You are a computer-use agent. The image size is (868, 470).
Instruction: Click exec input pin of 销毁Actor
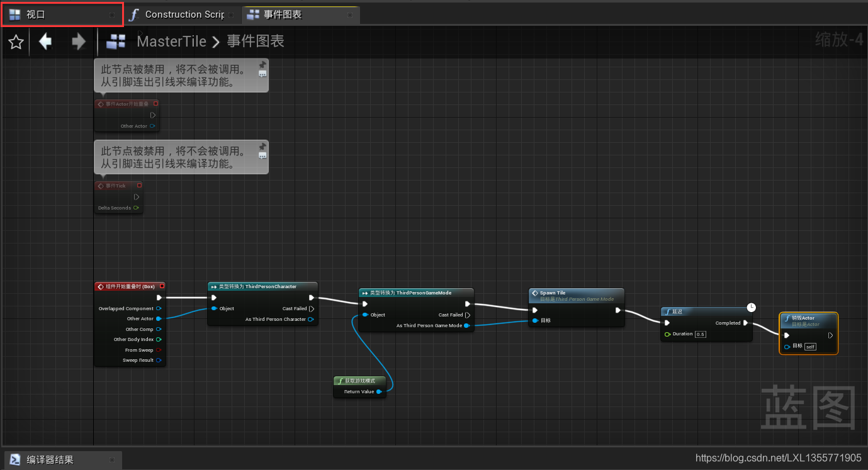pyautogui.click(x=787, y=335)
